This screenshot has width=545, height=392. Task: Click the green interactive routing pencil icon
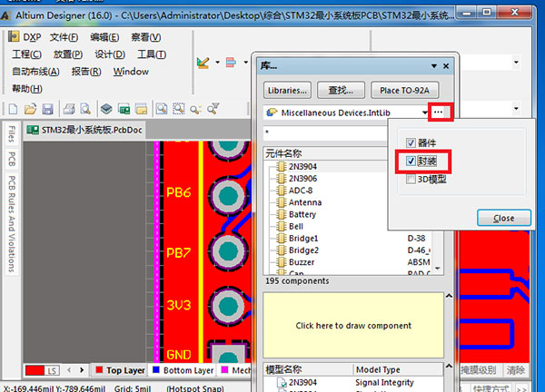[203, 63]
